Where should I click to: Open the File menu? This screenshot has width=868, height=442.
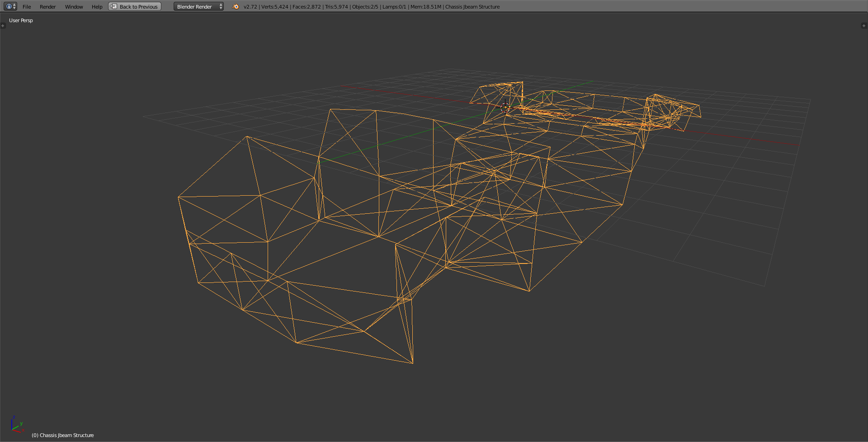click(x=27, y=7)
